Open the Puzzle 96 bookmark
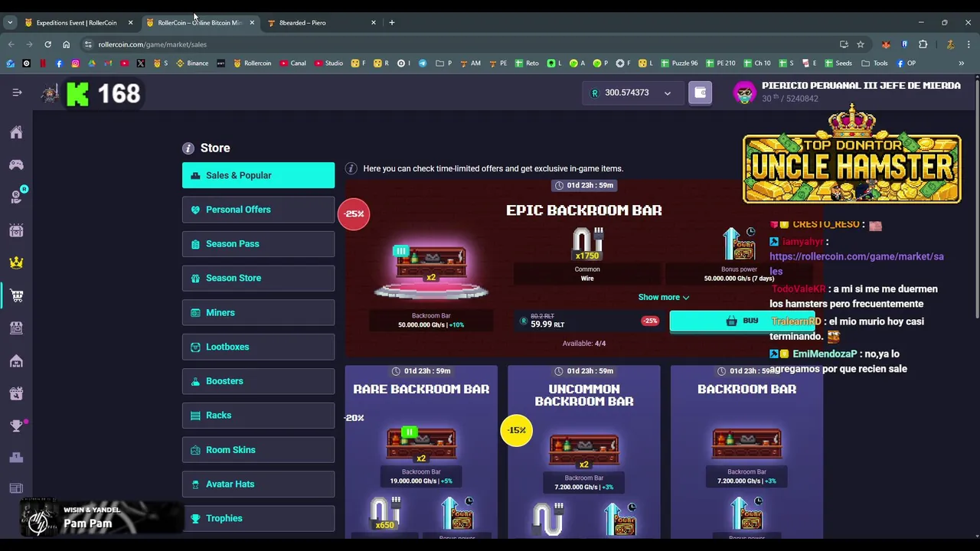 click(x=679, y=64)
